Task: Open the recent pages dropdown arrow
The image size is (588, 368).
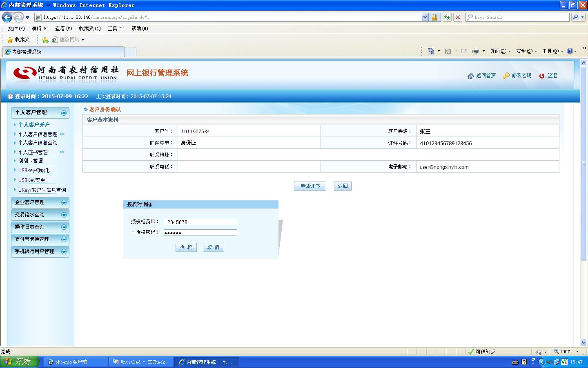Action: (27, 18)
